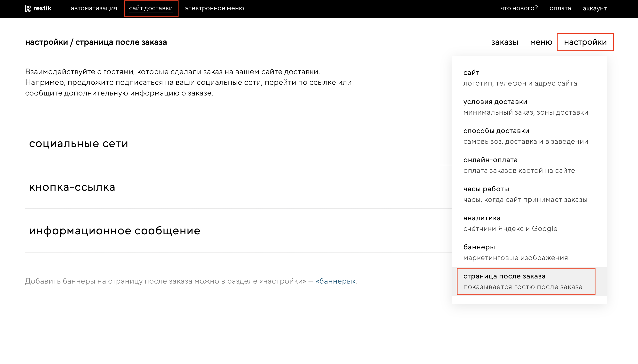Open the что нового? page
This screenshot has height=364, width=638.
519,8
